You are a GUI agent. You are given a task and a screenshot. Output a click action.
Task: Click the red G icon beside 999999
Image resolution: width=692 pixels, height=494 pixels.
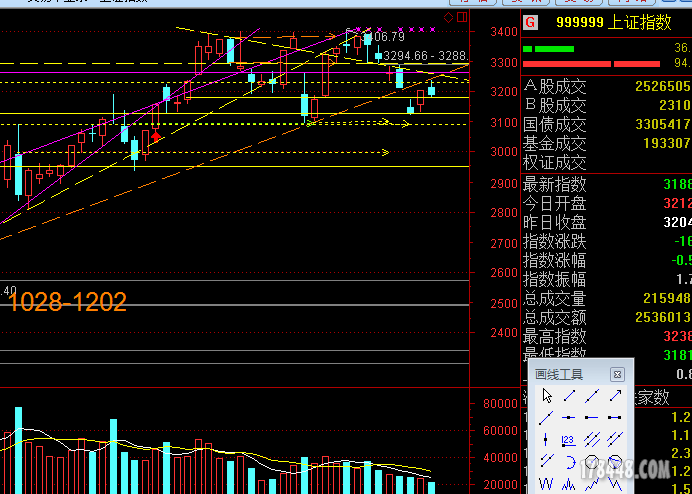(x=531, y=22)
